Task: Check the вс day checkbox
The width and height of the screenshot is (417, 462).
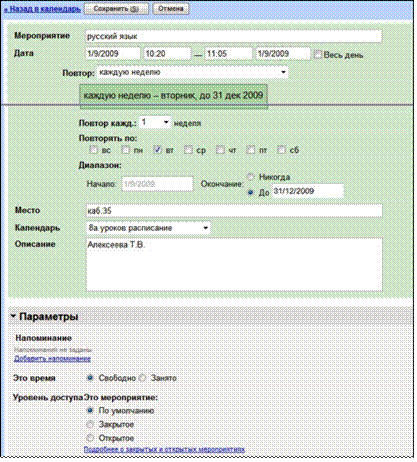Action: coord(93,150)
